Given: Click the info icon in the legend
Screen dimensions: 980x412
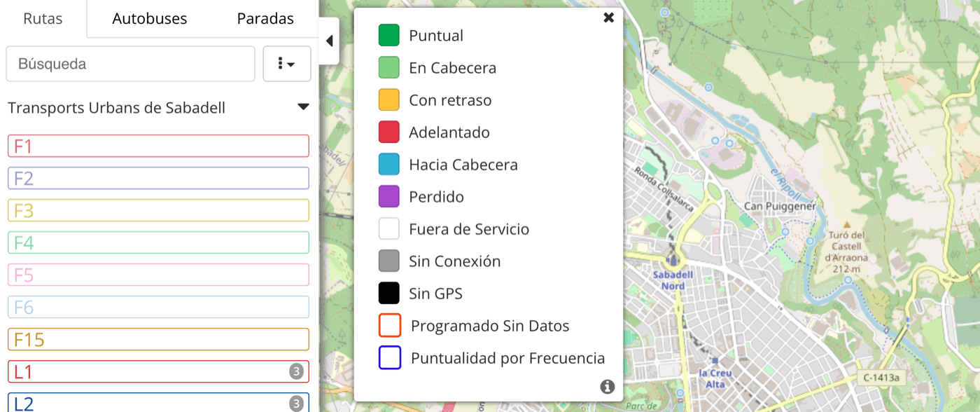Looking at the screenshot, I should tap(607, 386).
